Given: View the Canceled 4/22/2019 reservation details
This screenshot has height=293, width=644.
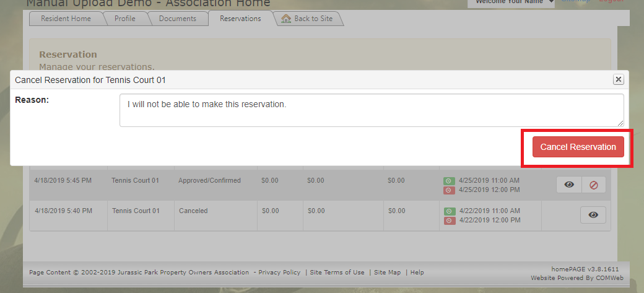Looking at the screenshot, I should (x=593, y=215).
